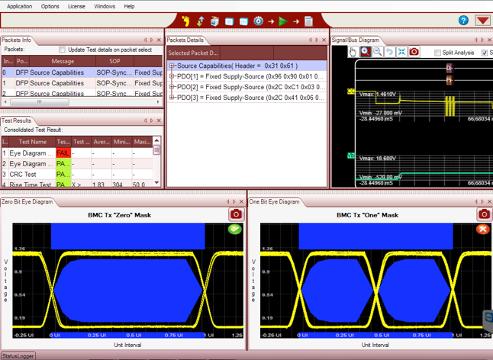
Task: Click the yellow channel marker in signal diagram
Action: pos(351,91)
